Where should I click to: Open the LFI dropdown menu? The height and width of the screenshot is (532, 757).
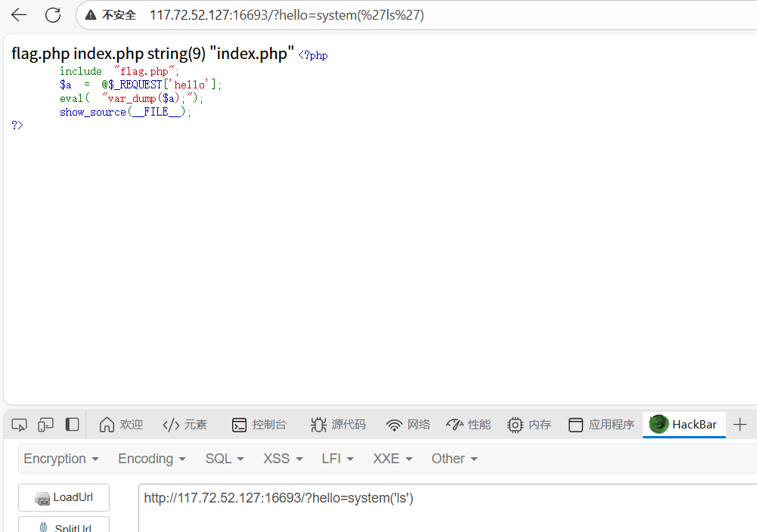click(x=337, y=459)
